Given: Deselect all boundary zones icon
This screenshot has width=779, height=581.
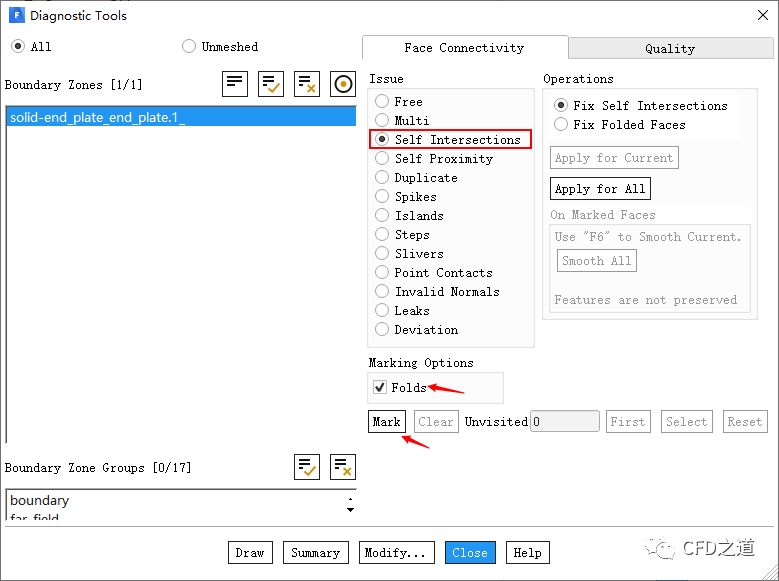Looking at the screenshot, I should pyautogui.click(x=307, y=84).
